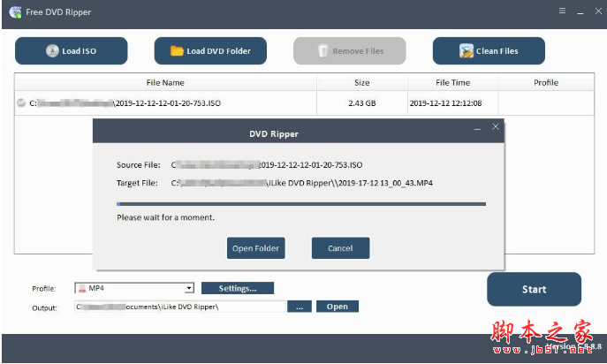Click the Profile column header
This screenshot has height=364, width=607.
(546, 82)
